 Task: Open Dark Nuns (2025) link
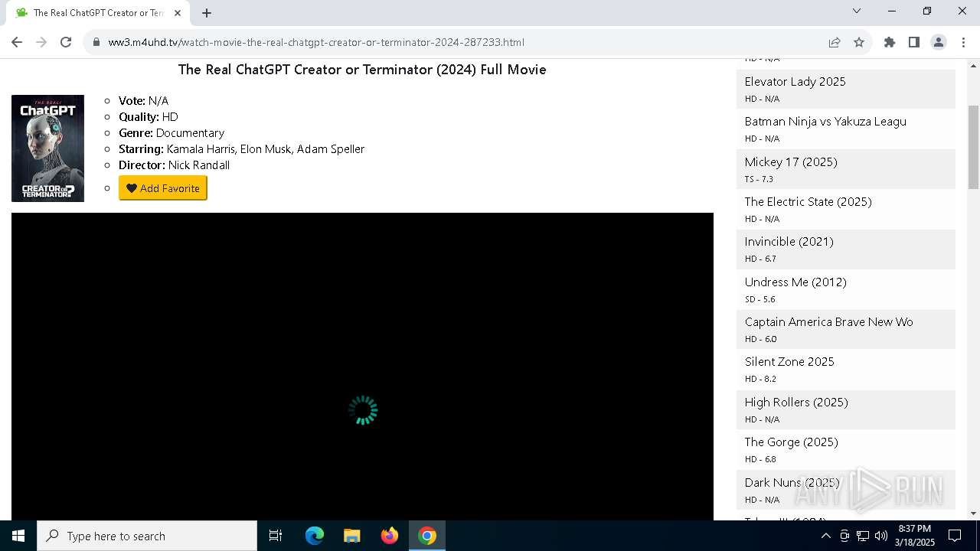pos(792,482)
